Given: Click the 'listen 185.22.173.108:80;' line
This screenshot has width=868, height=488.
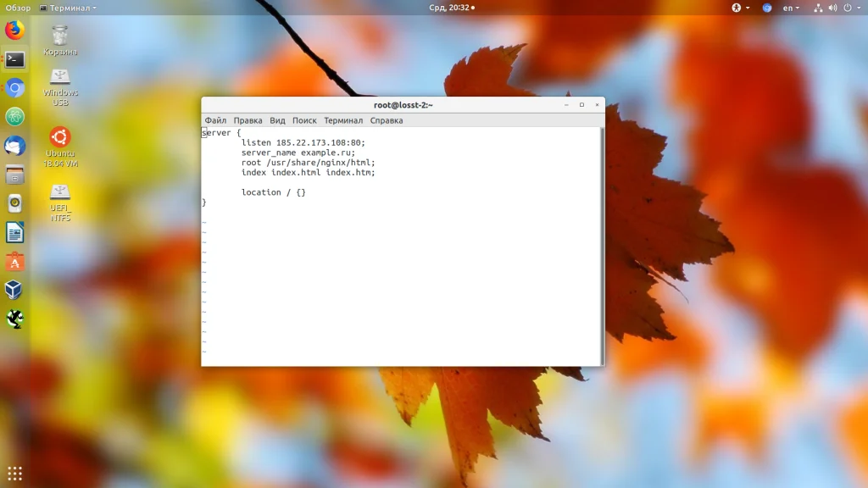Looking at the screenshot, I should click(303, 142).
